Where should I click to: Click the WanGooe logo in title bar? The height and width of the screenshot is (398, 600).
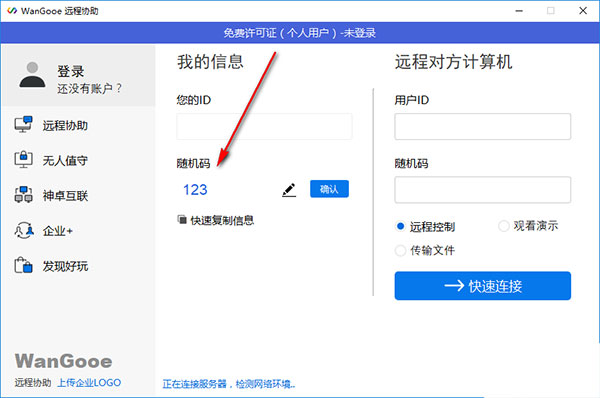click(12, 11)
